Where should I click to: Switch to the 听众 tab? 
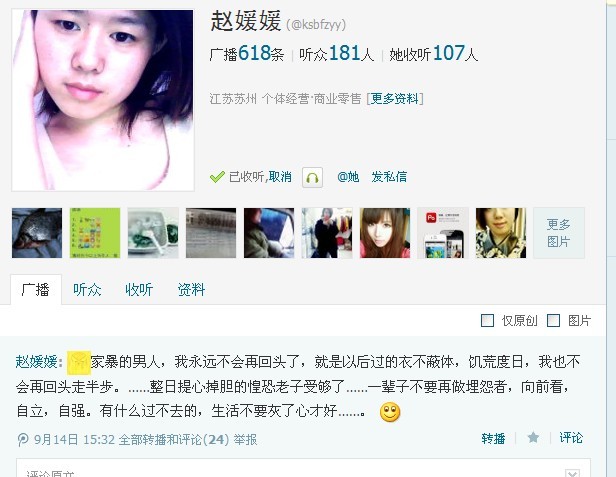tap(87, 290)
